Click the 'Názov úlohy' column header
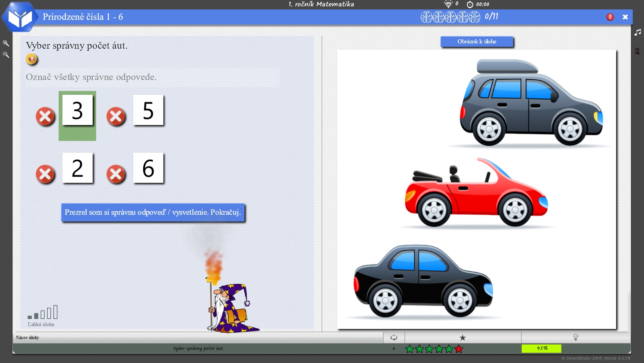The height and width of the screenshot is (363, 644). pyautogui.click(x=28, y=337)
